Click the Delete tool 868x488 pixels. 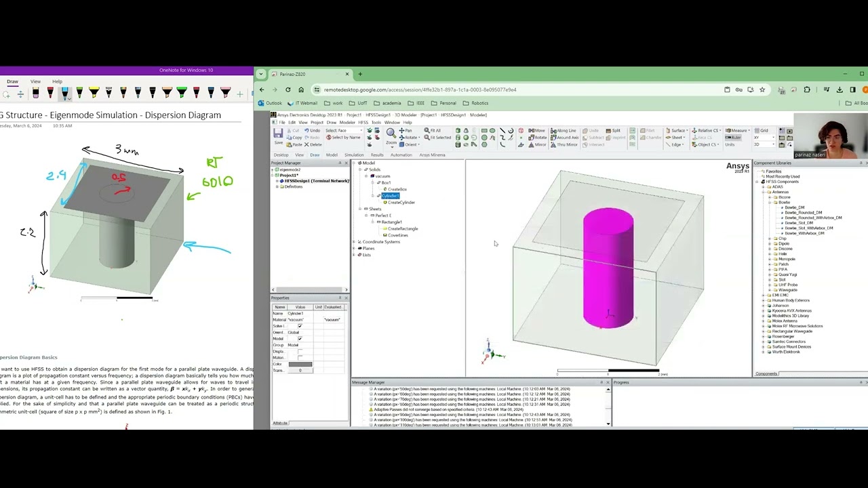tap(313, 144)
